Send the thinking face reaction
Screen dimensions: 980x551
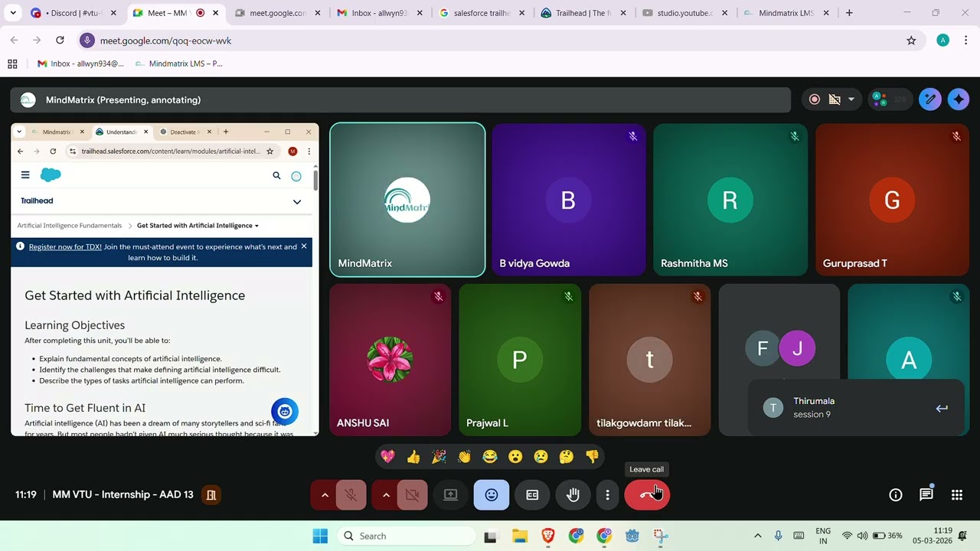pyautogui.click(x=567, y=457)
